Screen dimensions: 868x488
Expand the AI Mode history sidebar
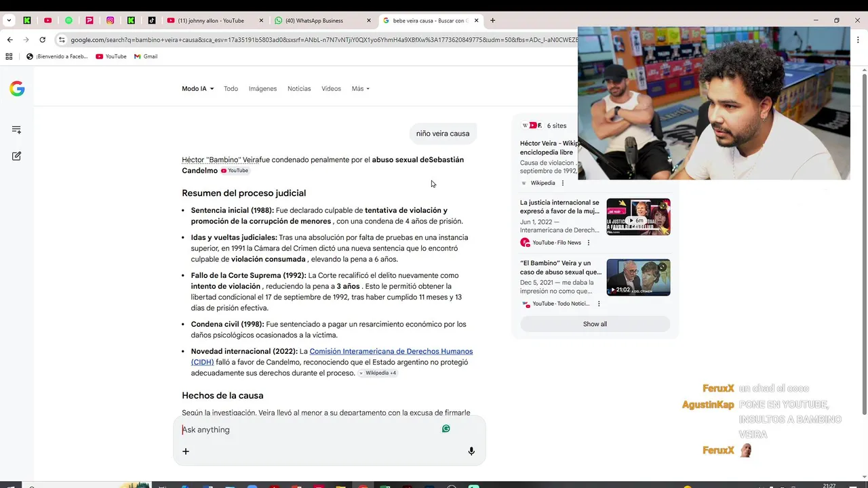17,129
